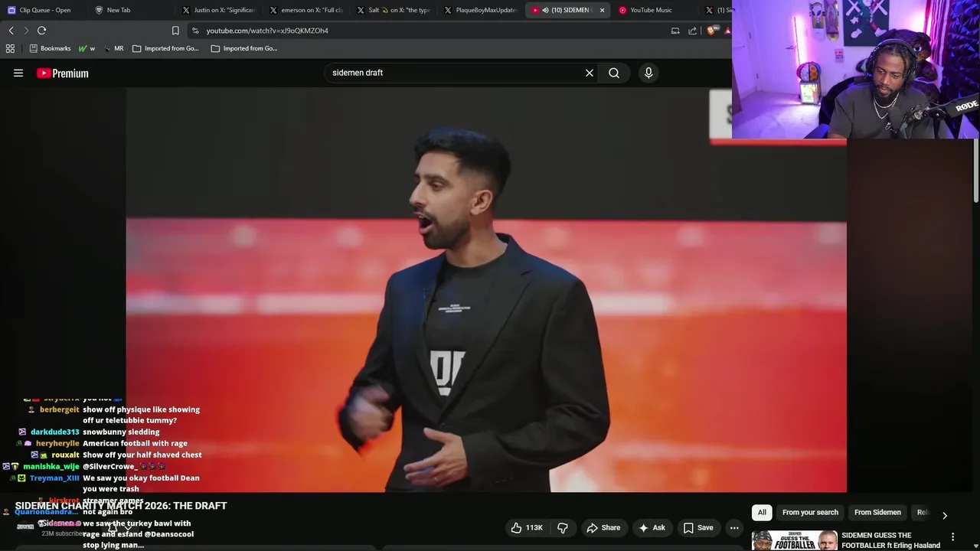Open the 'MR' bookmark
The height and width of the screenshot is (551, 980).
[114, 48]
